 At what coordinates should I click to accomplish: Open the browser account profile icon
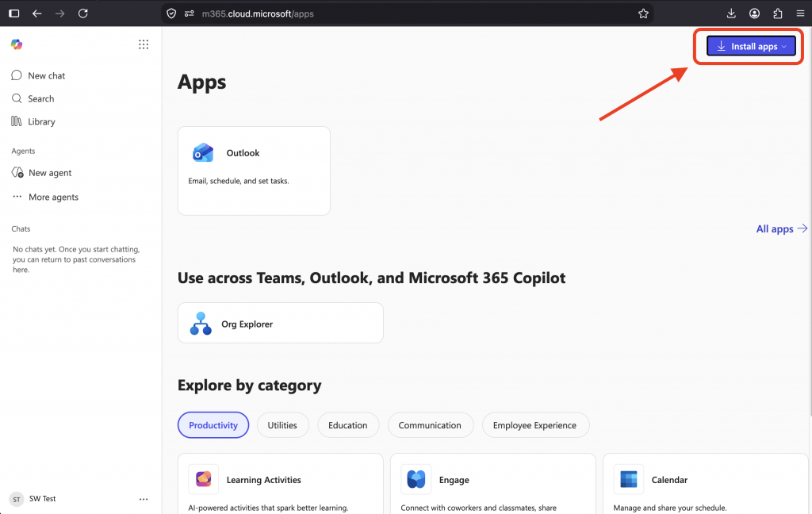click(x=755, y=13)
